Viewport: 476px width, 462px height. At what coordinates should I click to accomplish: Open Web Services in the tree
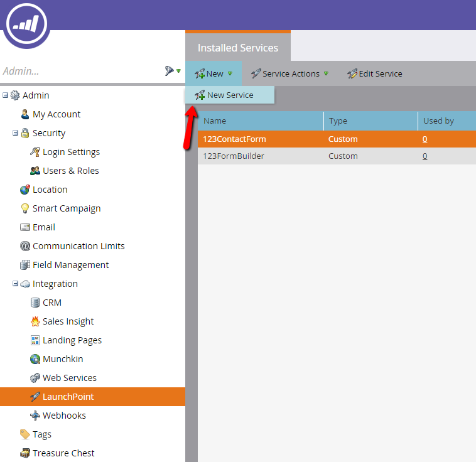pos(70,378)
